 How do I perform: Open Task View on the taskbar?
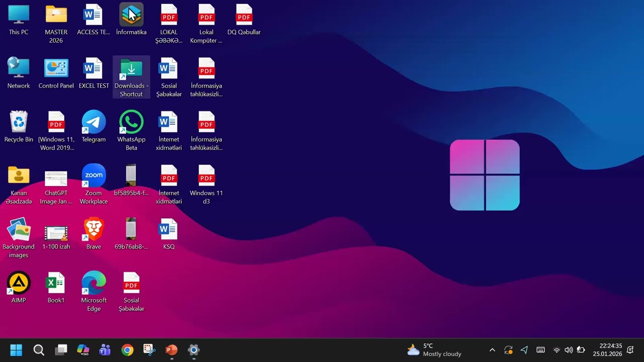pyautogui.click(x=61, y=350)
